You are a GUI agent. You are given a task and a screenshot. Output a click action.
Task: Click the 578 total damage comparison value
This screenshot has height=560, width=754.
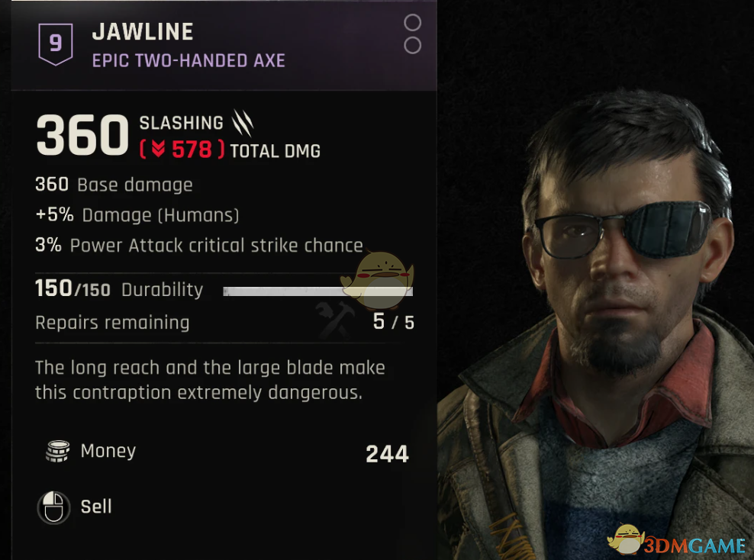(192, 150)
